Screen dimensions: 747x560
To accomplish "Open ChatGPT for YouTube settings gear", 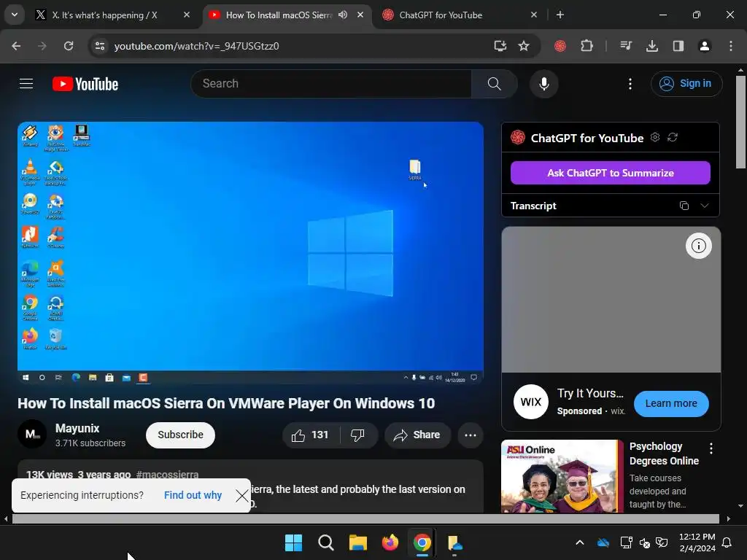I will pyautogui.click(x=655, y=137).
